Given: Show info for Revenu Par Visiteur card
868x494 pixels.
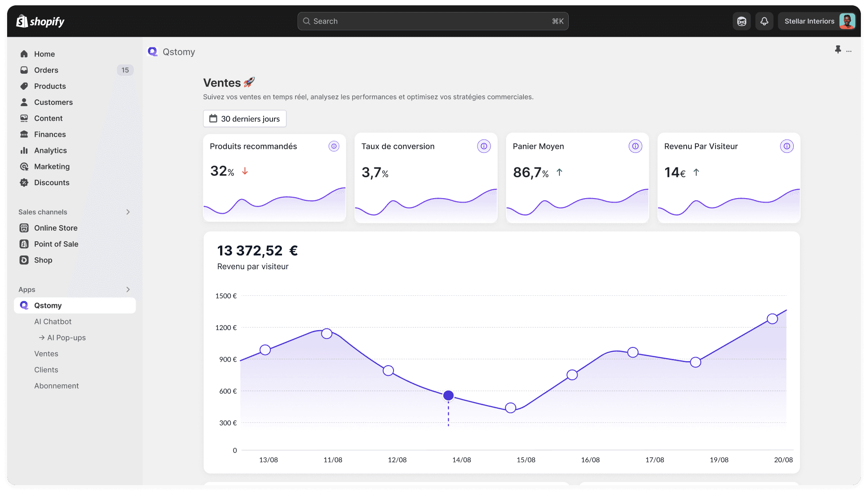Looking at the screenshot, I should [x=787, y=146].
